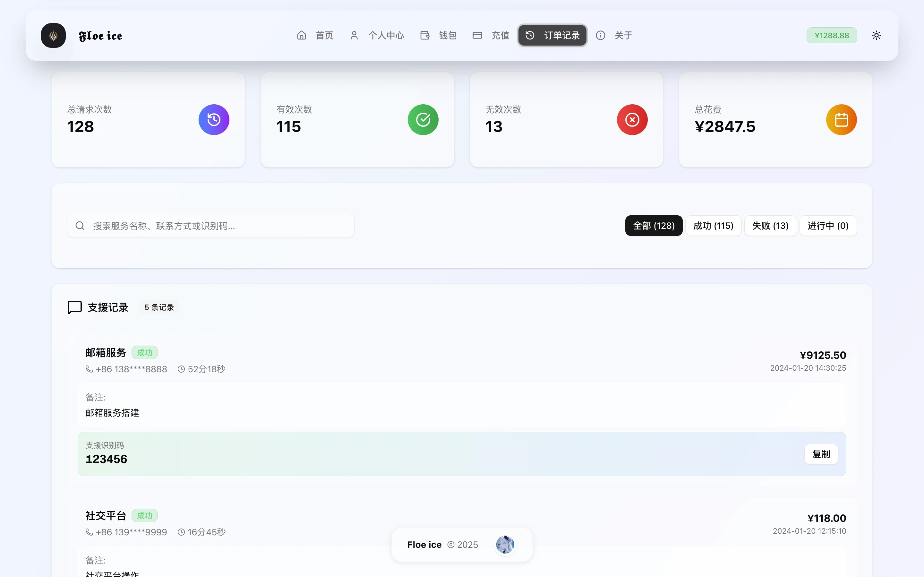
Task: Click the red invalid count X icon
Action: (x=632, y=120)
